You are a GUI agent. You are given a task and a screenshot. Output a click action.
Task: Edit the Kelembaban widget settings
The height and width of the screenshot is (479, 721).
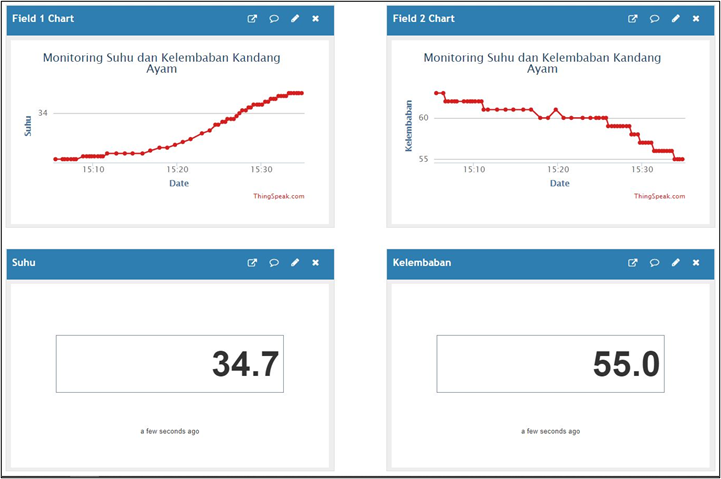click(676, 263)
